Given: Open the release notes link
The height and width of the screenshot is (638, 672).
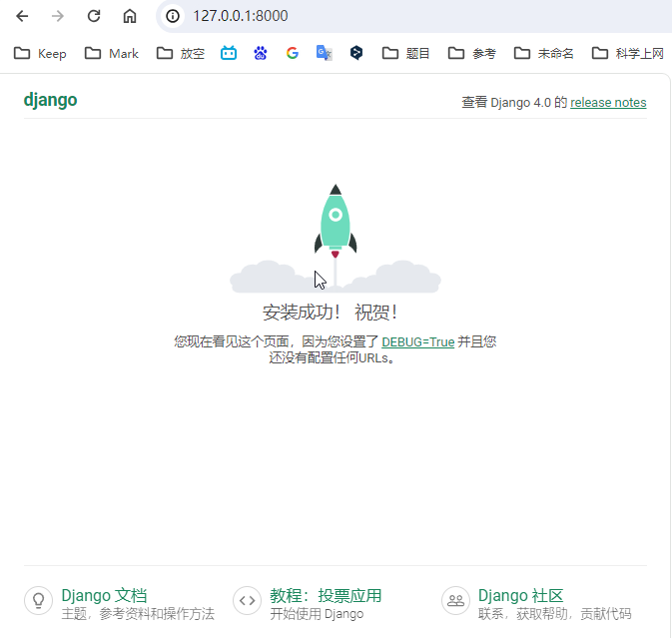Looking at the screenshot, I should point(608,103).
